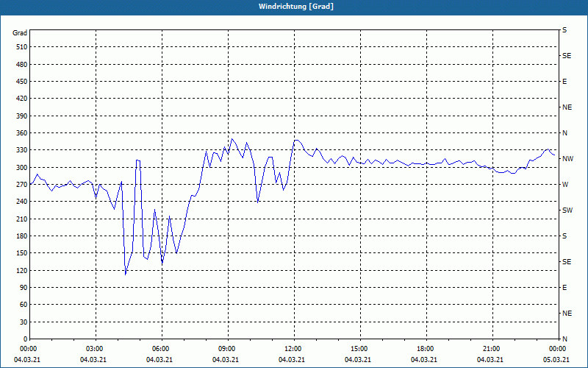
Task: Click the 21:00 time label
Action: [x=492, y=349]
